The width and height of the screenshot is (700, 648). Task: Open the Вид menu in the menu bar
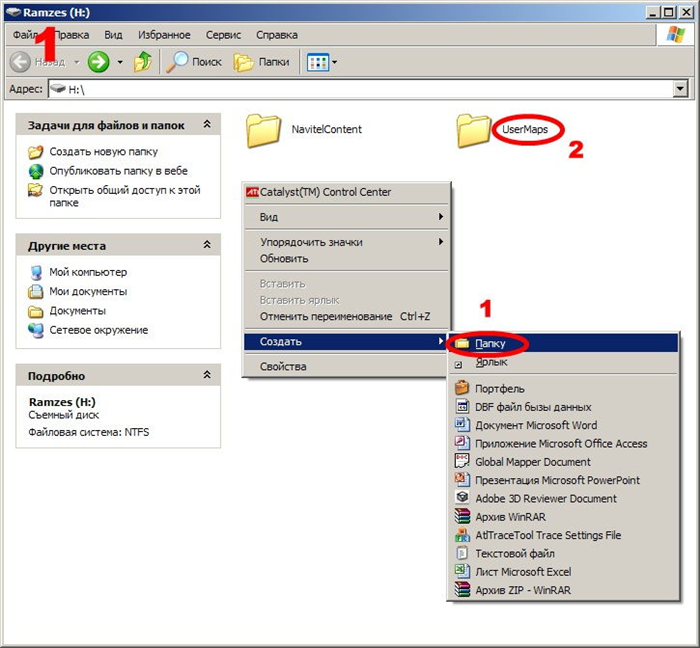[113, 35]
